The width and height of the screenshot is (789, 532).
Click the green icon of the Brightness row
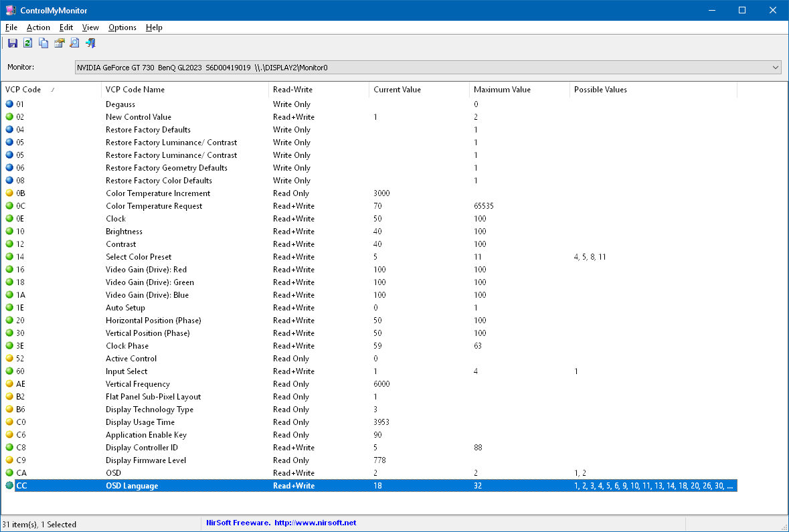9,232
